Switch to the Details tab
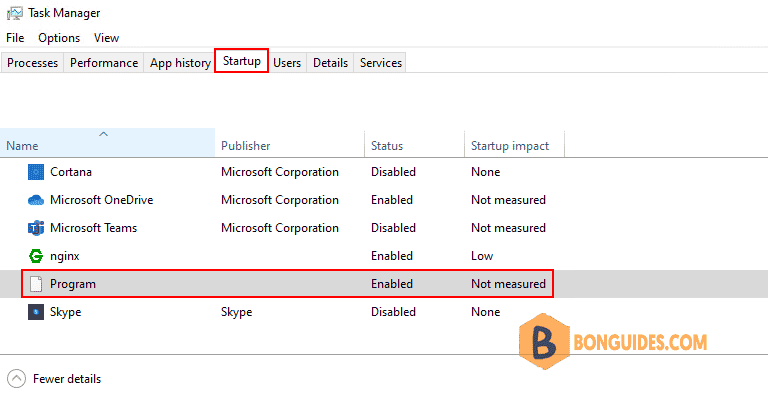The height and width of the screenshot is (407, 768). [330, 63]
